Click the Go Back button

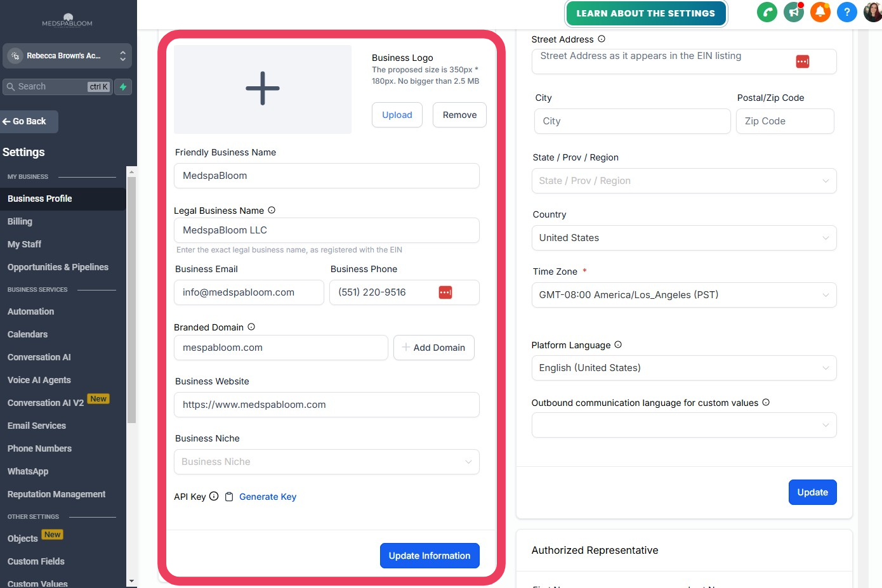[29, 121]
